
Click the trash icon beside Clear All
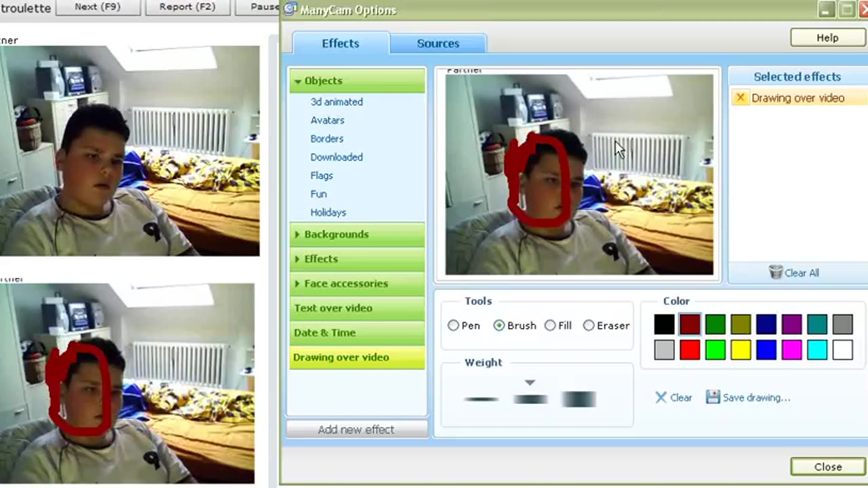(x=776, y=272)
